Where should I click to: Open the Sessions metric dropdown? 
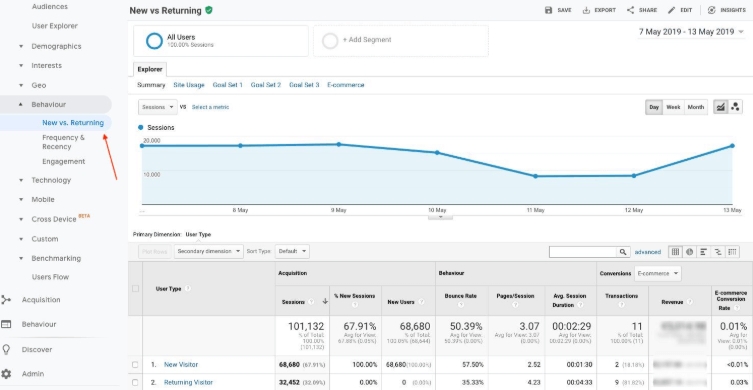[x=158, y=107]
